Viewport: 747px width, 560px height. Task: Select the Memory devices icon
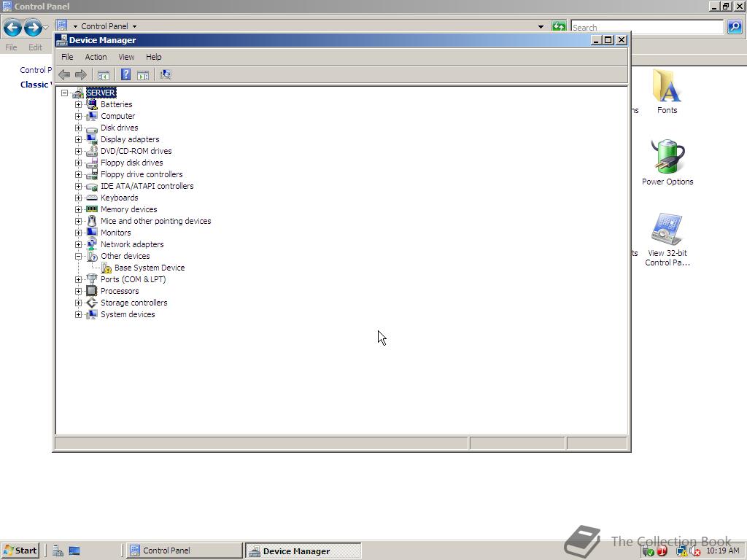point(92,209)
